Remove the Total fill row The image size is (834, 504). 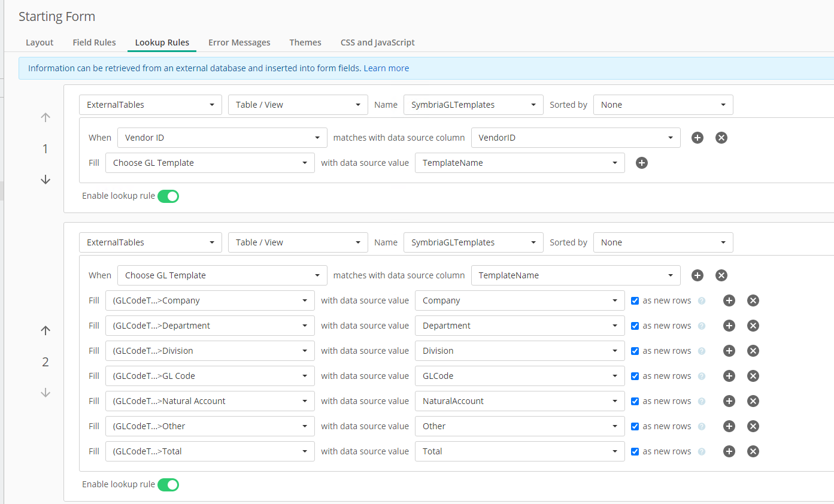[753, 451]
